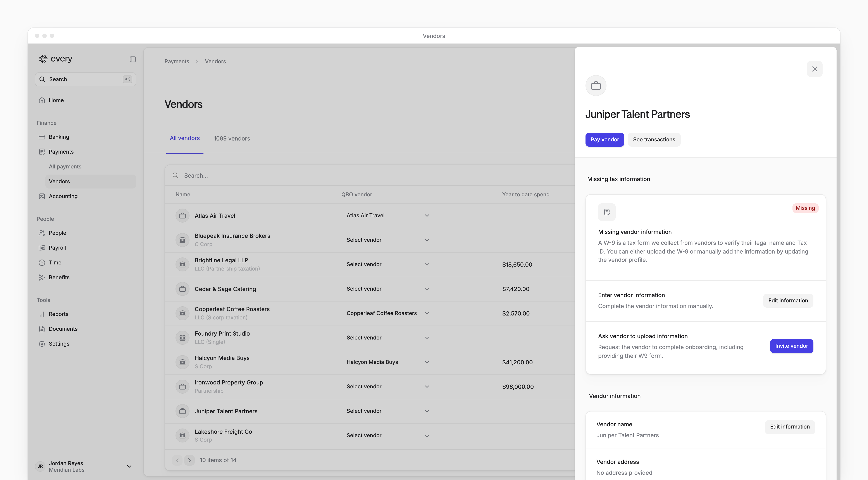The height and width of the screenshot is (480, 868).
Task: Click Invite vendor
Action: [792, 346]
